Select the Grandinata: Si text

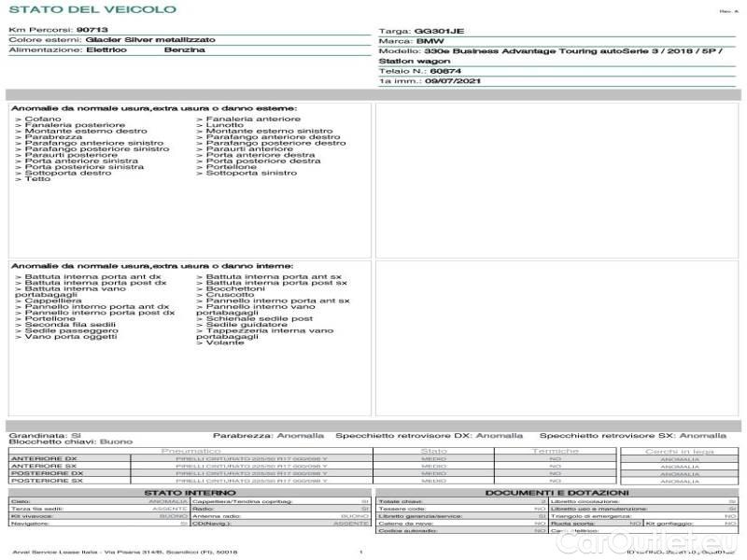45,436
